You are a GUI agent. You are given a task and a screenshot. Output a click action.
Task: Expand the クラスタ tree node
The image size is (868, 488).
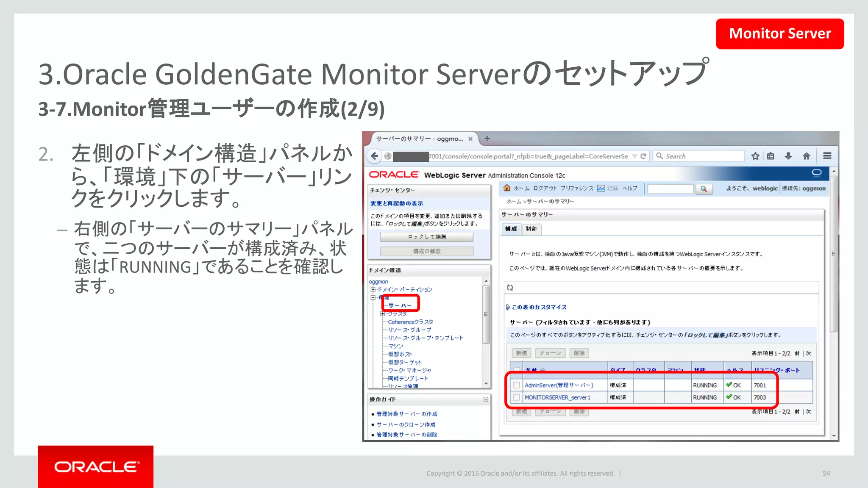tap(383, 314)
